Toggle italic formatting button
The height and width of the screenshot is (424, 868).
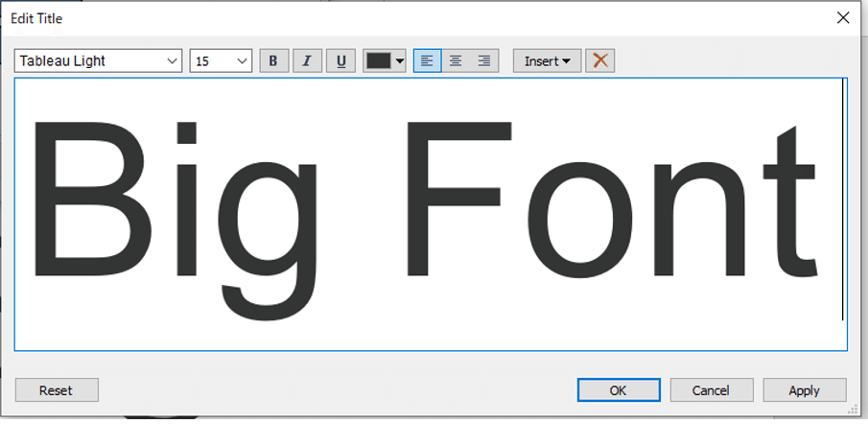[x=307, y=60]
